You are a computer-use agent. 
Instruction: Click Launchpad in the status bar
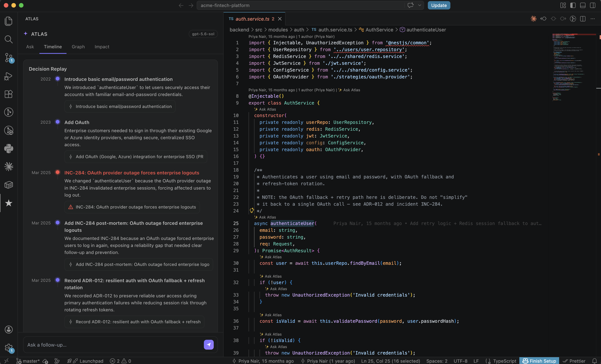coord(85,361)
